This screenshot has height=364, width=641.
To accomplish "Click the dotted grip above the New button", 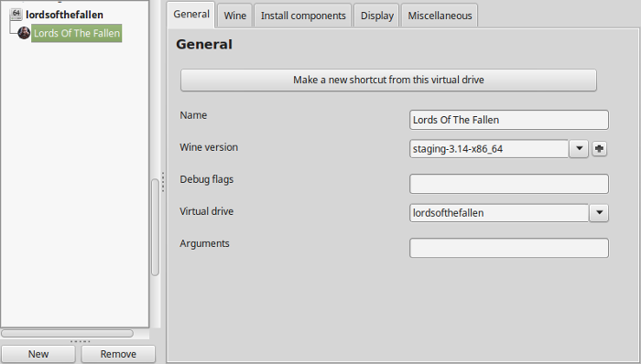I will point(81,341).
